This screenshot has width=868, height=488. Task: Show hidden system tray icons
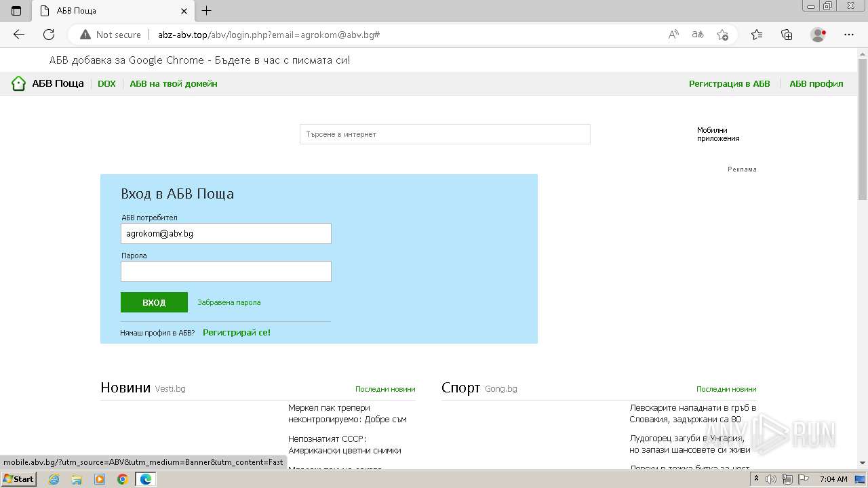(756, 479)
